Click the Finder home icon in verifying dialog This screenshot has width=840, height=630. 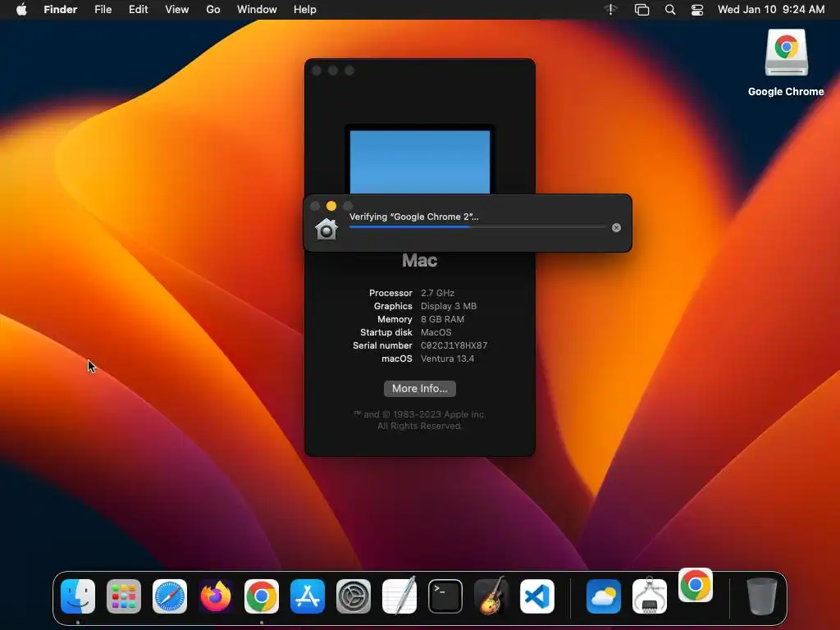[x=326, y=230]
